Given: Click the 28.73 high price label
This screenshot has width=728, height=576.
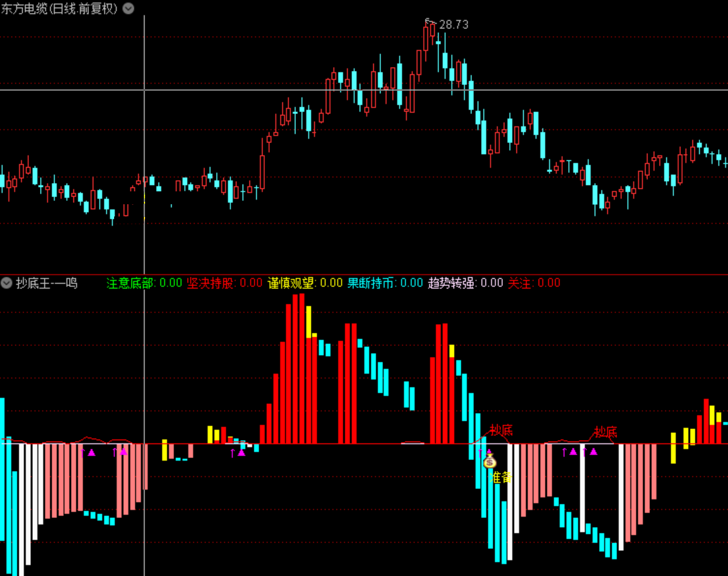Looking at the screenshot, I should (453, 24).
